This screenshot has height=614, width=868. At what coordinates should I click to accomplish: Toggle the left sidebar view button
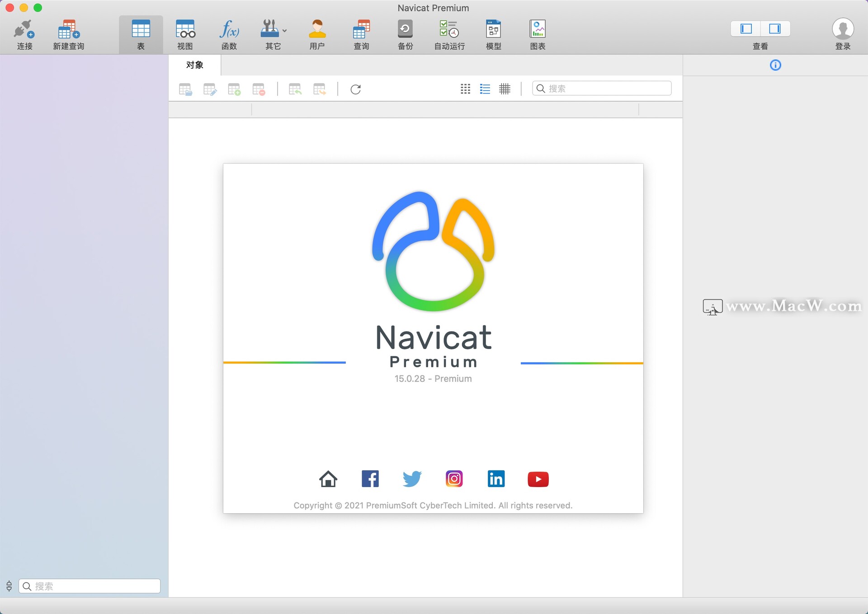[x=746, y=29]
